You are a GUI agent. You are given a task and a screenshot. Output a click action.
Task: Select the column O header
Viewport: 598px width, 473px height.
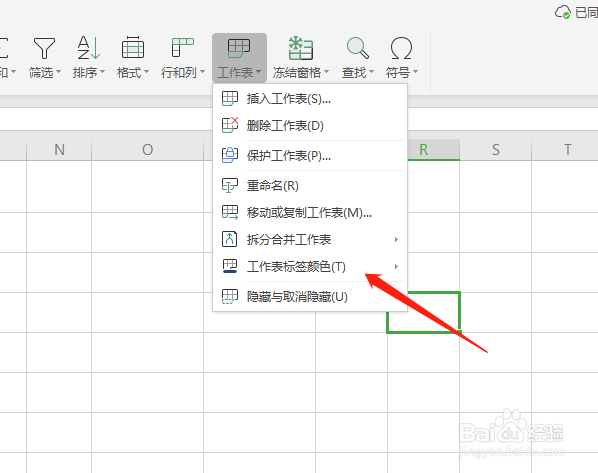tap(148, 150)
